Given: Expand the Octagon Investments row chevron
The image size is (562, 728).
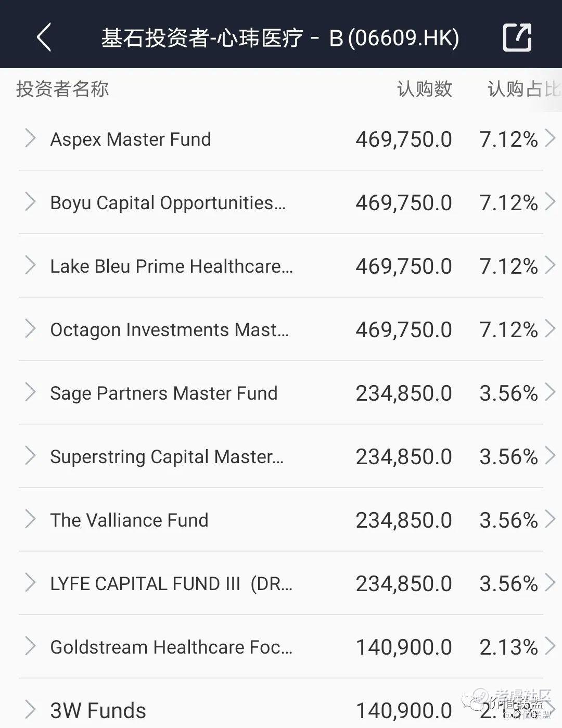Looking at the screenshot, I should (x=30, y=329).
